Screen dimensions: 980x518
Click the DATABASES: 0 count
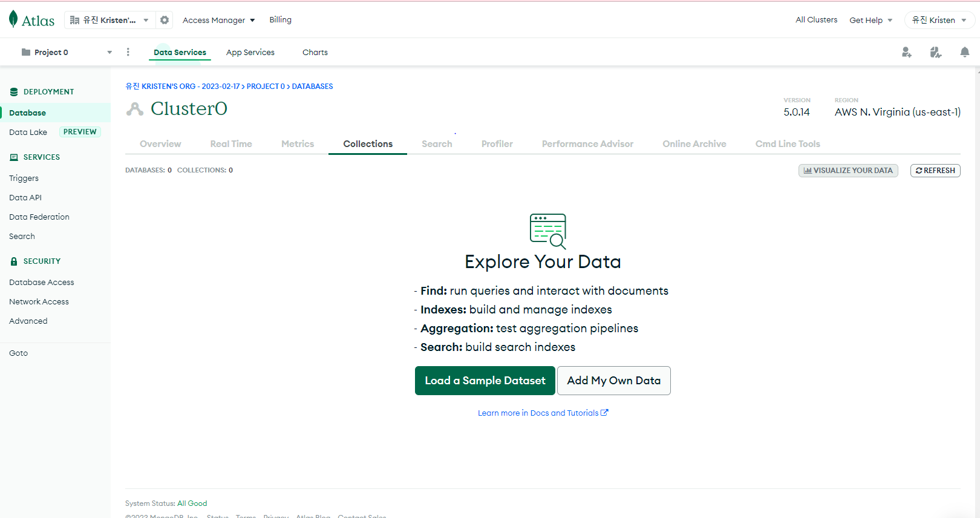pos(148,170)
